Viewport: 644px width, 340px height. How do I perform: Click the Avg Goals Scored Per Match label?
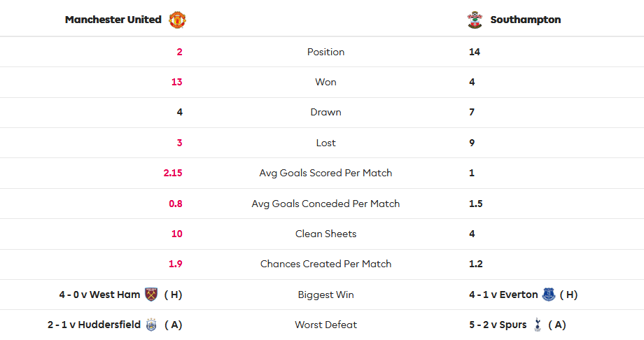[325, 173]
